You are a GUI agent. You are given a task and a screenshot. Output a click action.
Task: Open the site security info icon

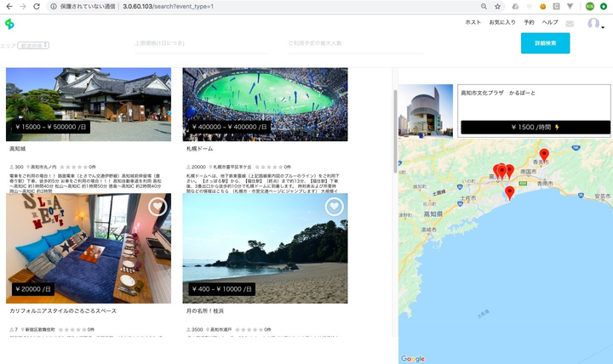tap(54, 6)
